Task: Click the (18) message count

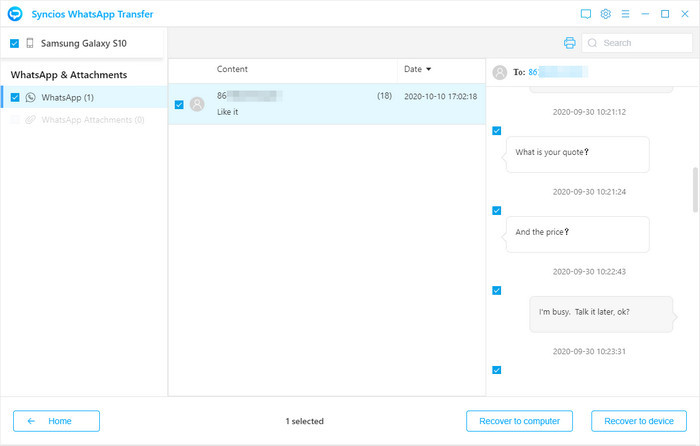Action: click(384, 96)
